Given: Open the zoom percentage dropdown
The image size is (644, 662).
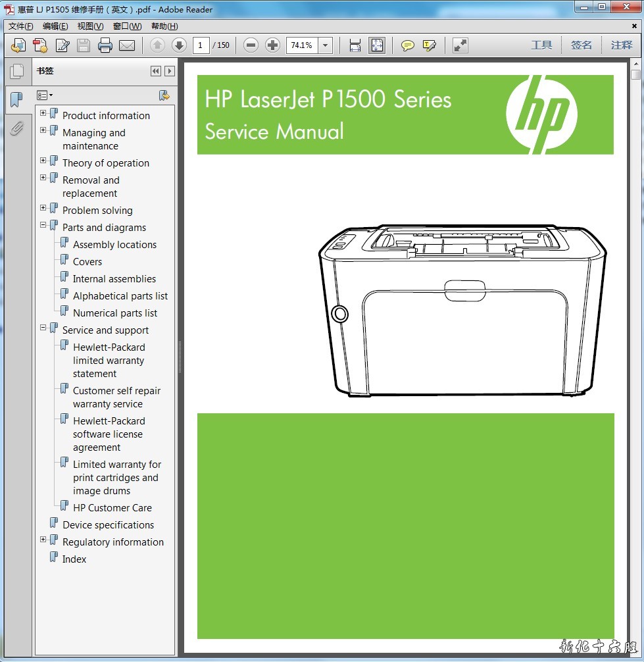Looking at the screenshot, I should (326, 45).
